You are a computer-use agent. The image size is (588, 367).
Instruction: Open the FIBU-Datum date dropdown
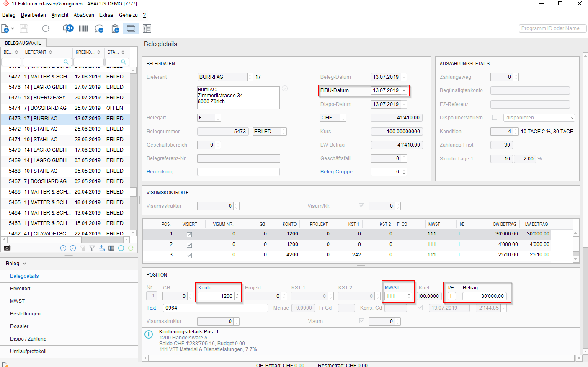tap(404, 90)
